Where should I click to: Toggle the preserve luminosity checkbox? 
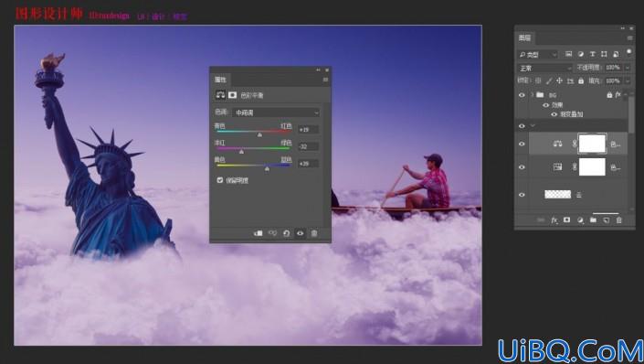point(220,180)
